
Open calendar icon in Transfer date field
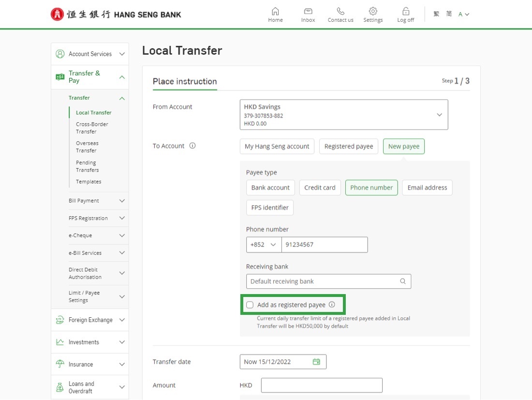(x=316, y=362)
